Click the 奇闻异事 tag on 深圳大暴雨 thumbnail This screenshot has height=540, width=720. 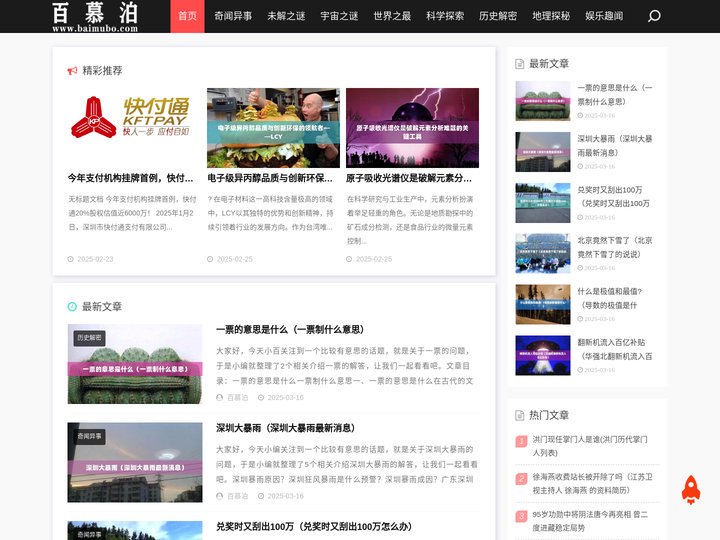pos(90,437)
